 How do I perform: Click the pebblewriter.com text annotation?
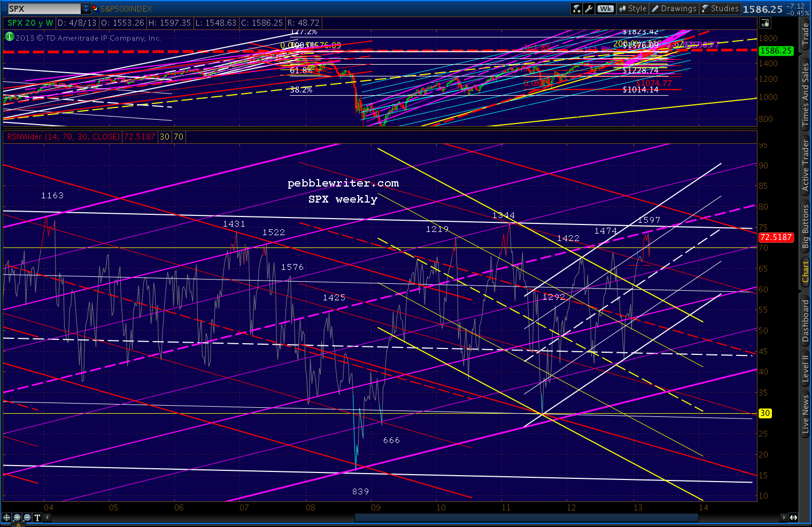point(343,183)
